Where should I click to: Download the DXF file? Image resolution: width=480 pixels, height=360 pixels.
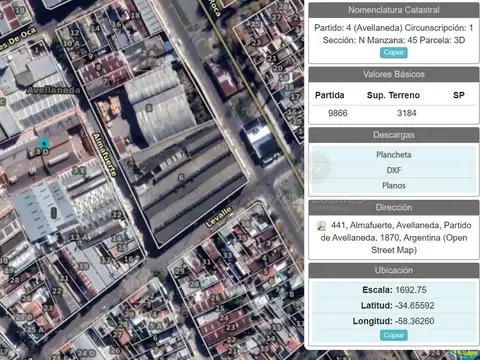pos(394,170)
